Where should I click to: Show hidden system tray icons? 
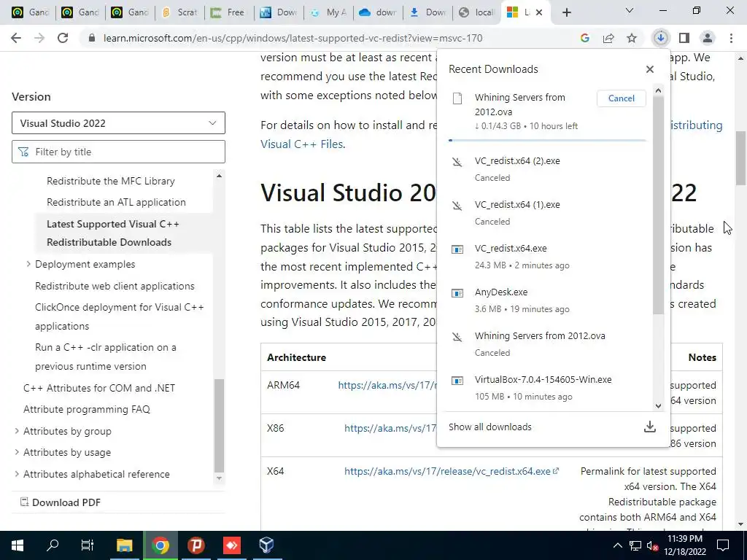[x=617, y=545]
